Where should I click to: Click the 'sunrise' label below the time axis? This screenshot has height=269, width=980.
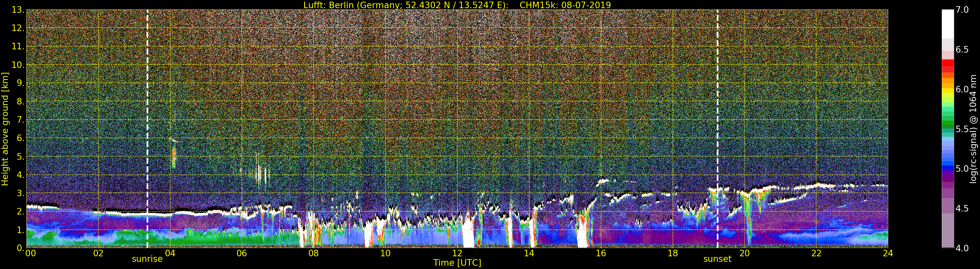(147, 259)
